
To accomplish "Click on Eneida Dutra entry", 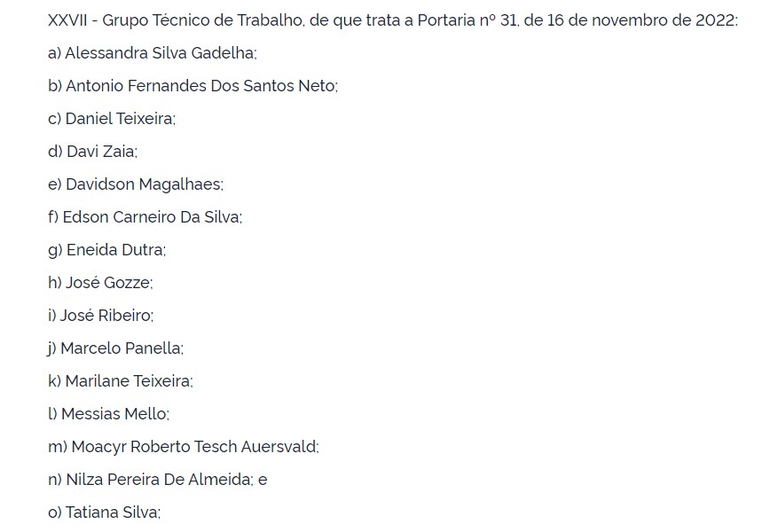I will coord(106,250).
